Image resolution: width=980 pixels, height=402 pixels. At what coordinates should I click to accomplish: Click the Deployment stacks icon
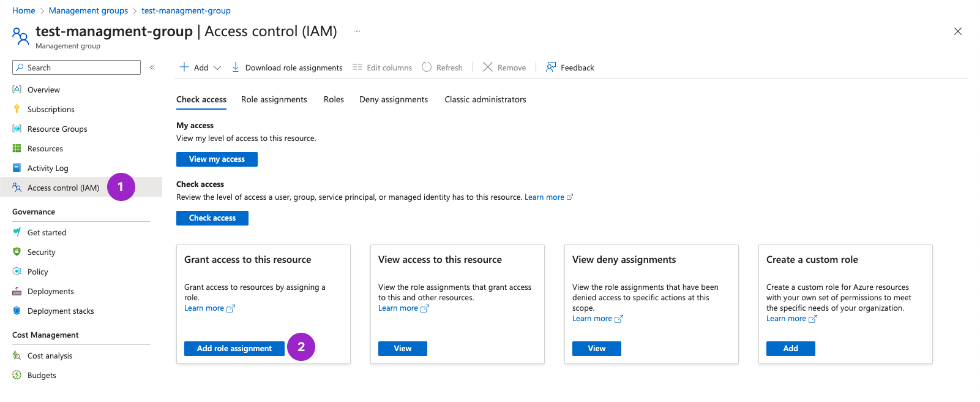[17, 311]
